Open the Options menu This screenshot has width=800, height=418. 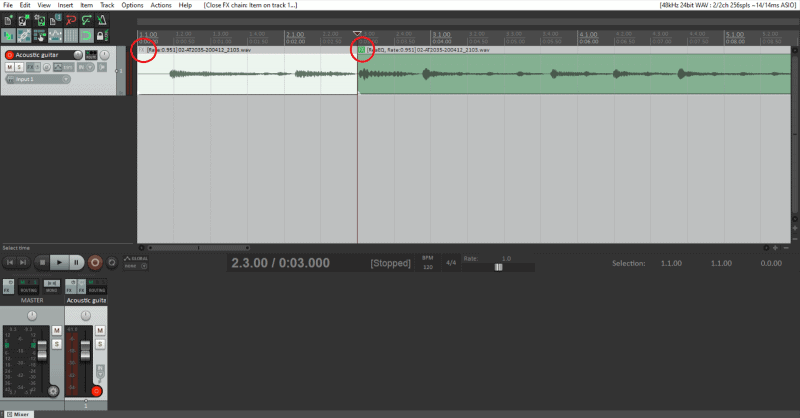[x=132, y=5]
